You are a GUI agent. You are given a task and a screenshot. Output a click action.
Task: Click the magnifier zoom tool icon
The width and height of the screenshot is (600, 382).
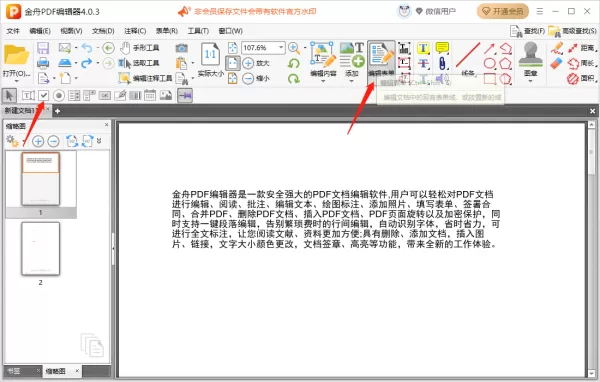click(294, 48)
